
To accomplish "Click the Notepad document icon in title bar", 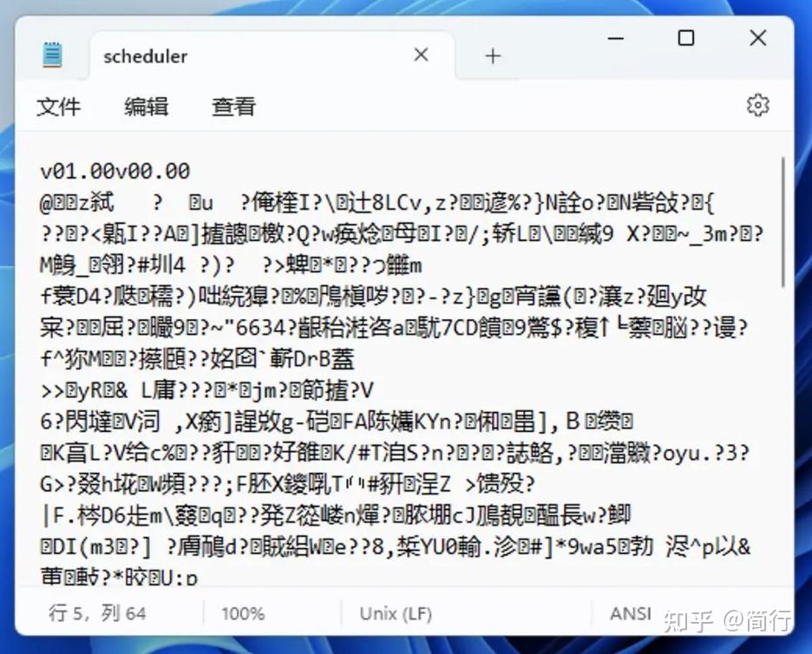I will click(x=52, y=53).
